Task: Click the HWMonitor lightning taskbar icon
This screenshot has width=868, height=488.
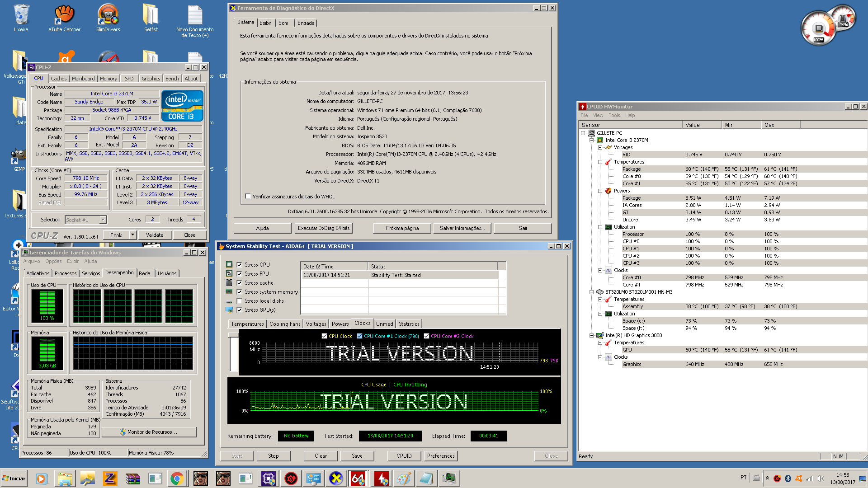Action: tap(381, 479)
